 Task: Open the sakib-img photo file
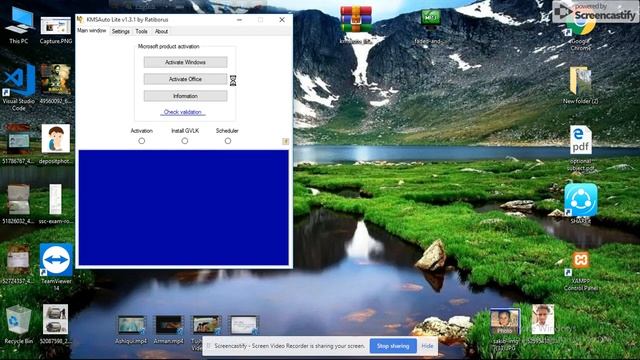click(x=505, y=329)
